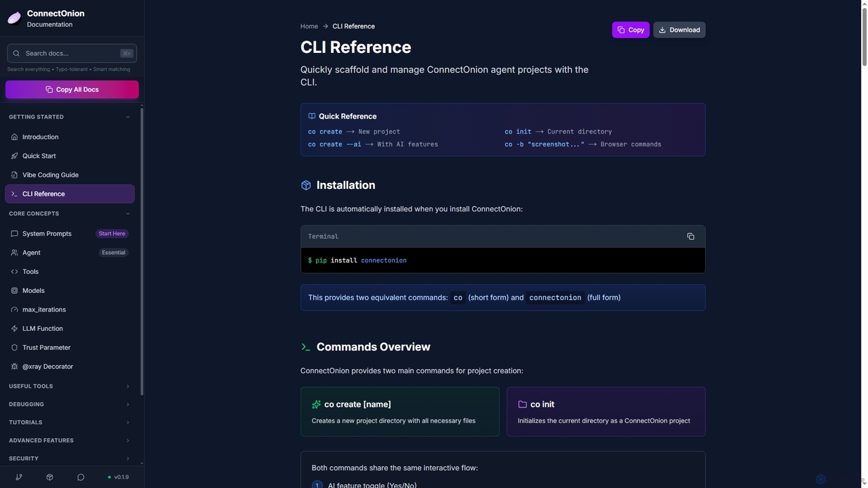Click the shield icon beside Trust Parameter
868x488 pixels.
(x=14, y=348)
